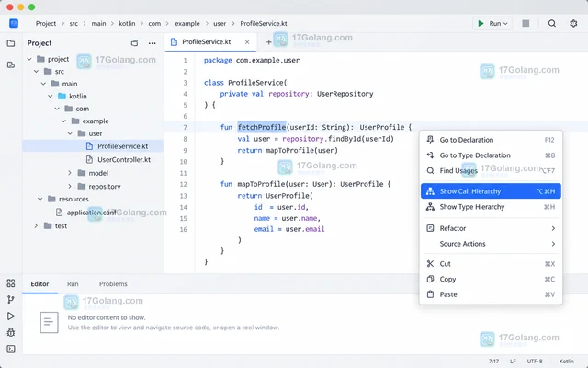Switch to the Problems bottom tab
This screenshot has height=368, width=588.
[x=113, y=284]
